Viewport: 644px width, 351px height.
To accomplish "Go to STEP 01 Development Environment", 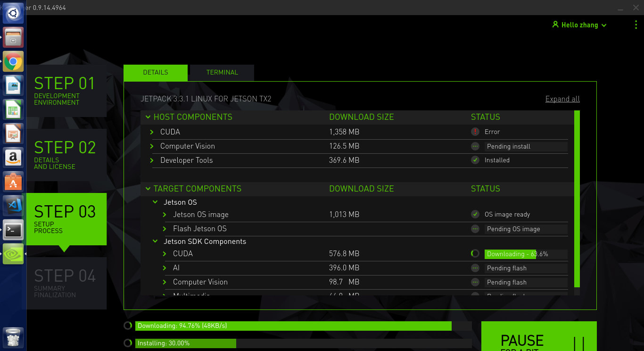I will point(66,91).
